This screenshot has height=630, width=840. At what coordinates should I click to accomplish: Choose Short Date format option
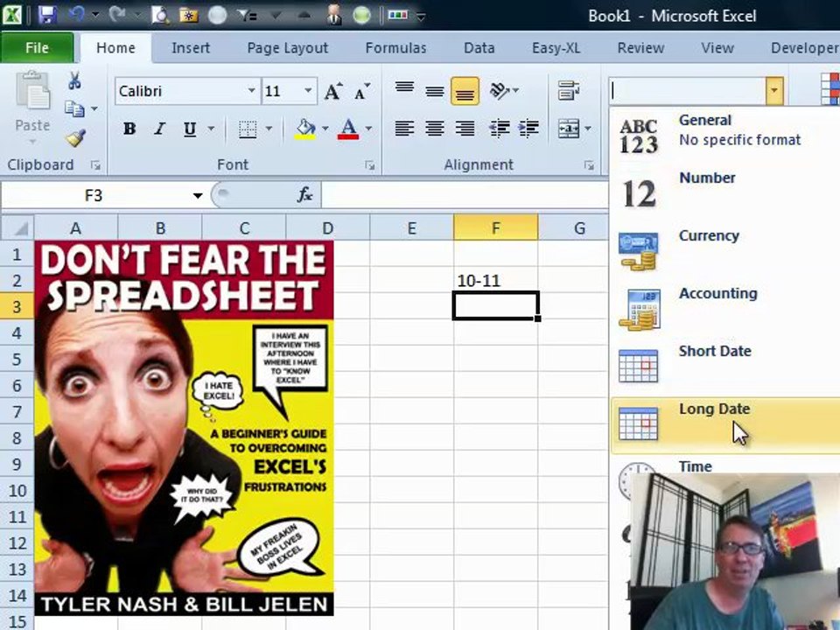tap(724, 367)
